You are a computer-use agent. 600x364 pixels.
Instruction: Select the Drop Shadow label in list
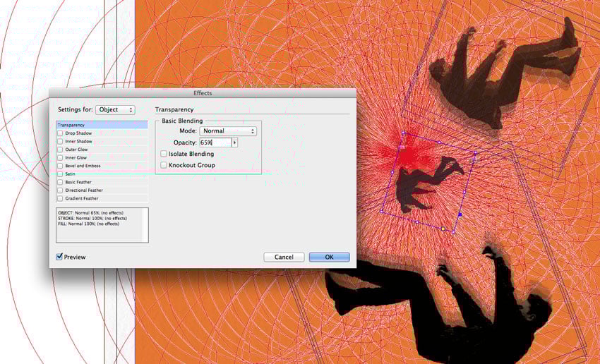[x=78, y=133]
